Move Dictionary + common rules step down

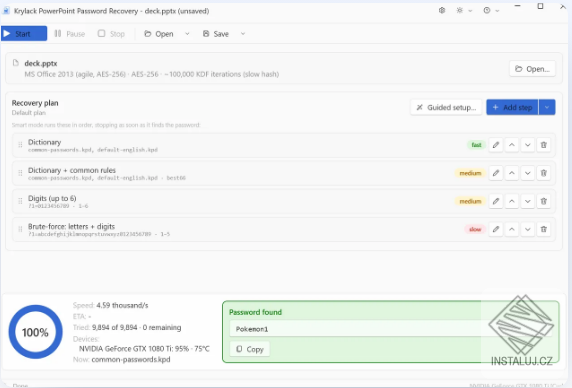[527, 173]
